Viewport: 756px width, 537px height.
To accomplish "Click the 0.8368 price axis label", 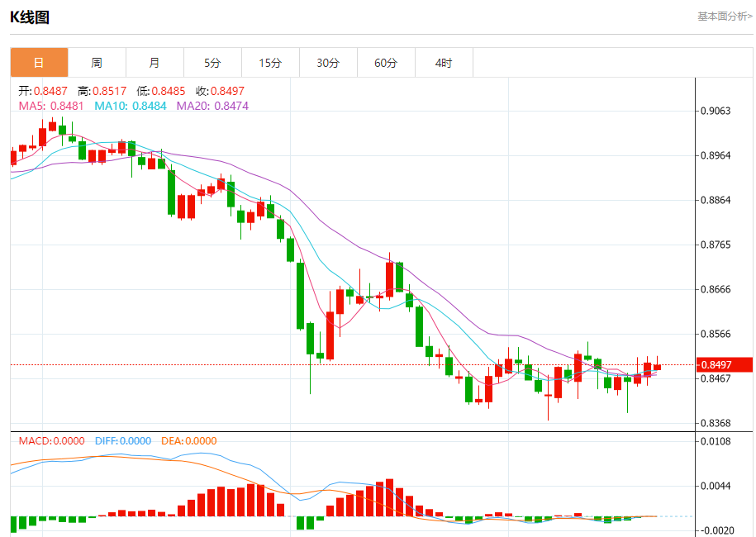I will (x=716, y=423).
